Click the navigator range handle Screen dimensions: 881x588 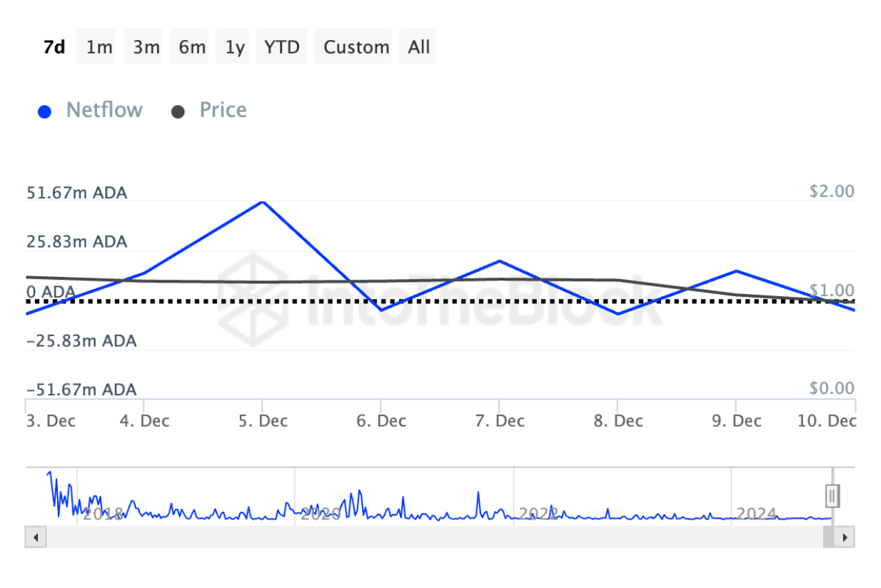click(x=832, y=495)
